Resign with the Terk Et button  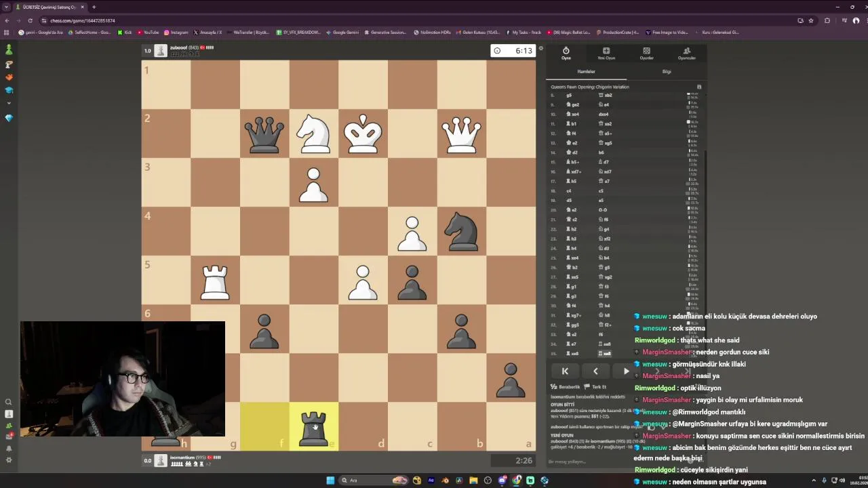tap(595, 387)
